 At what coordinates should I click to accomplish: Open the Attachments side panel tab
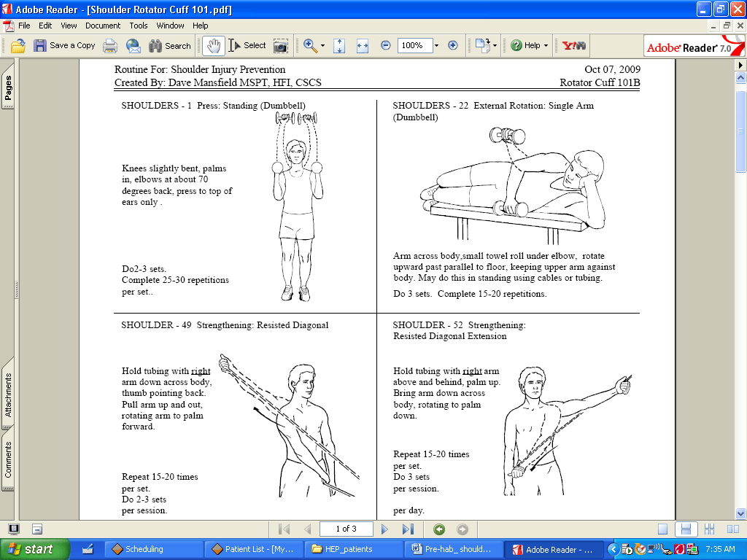click(8, 394)
